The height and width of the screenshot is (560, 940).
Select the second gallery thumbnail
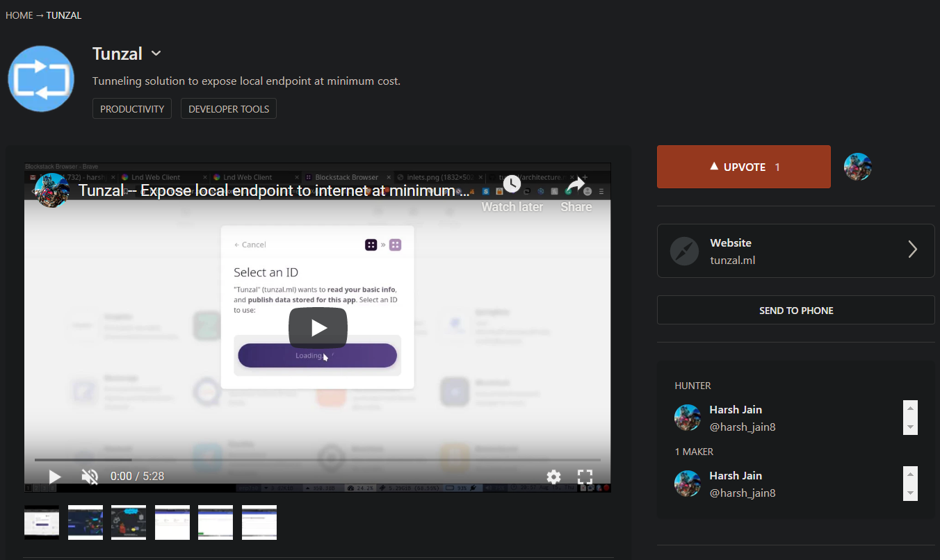coord(86,522)
